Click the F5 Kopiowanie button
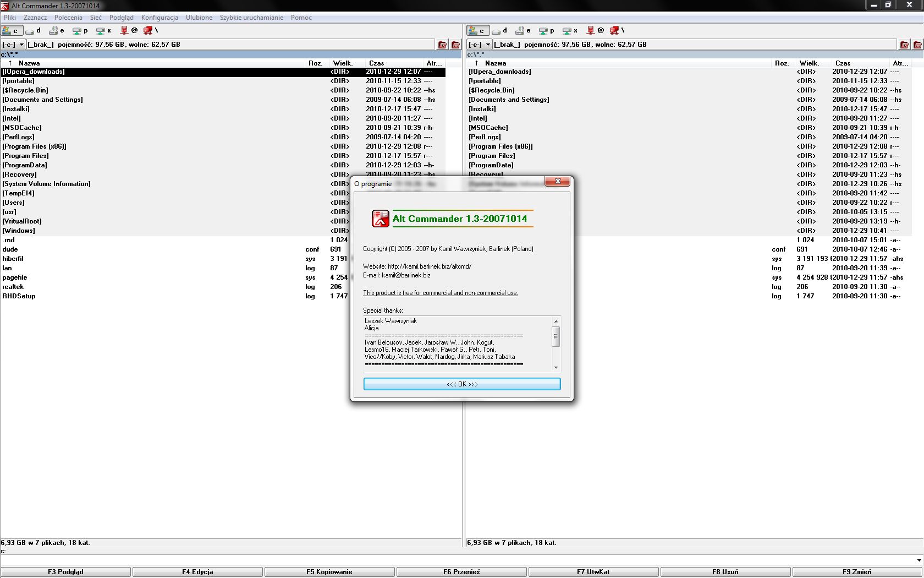The width and height of the screenshot is (924, 578). (329, 572)
